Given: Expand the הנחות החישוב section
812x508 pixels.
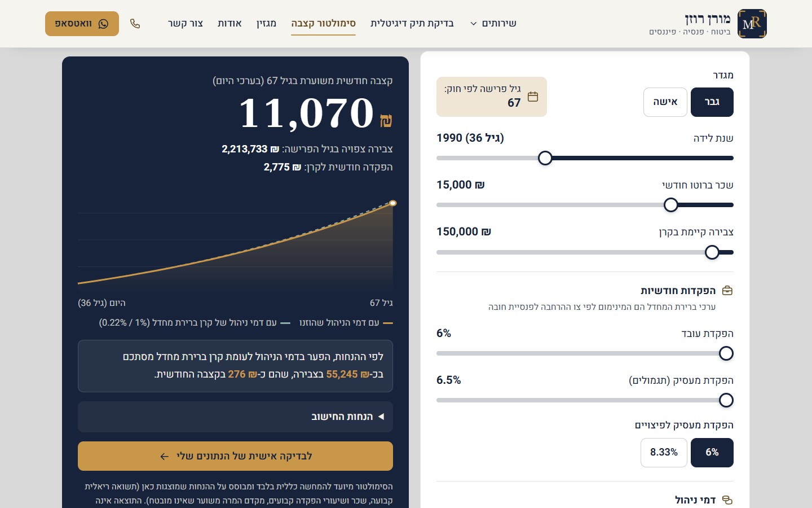Looking at the screenshot, I should click(235, 417).
